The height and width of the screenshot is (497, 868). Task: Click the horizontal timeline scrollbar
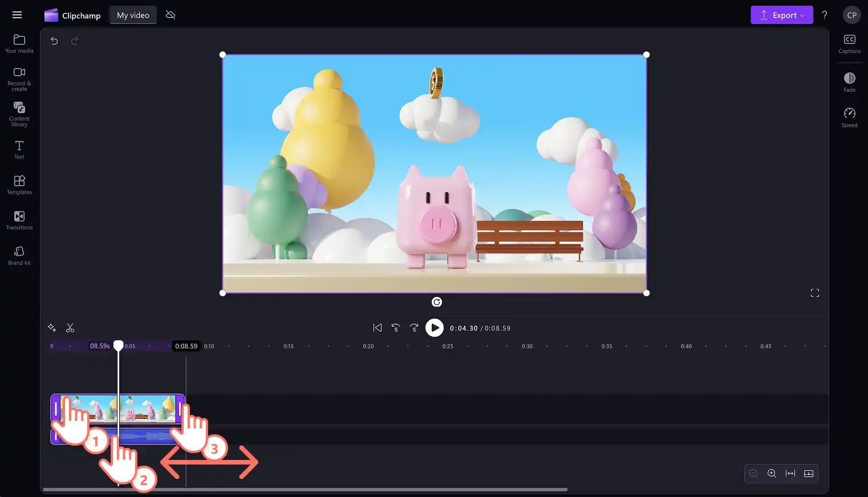[305, 490]
